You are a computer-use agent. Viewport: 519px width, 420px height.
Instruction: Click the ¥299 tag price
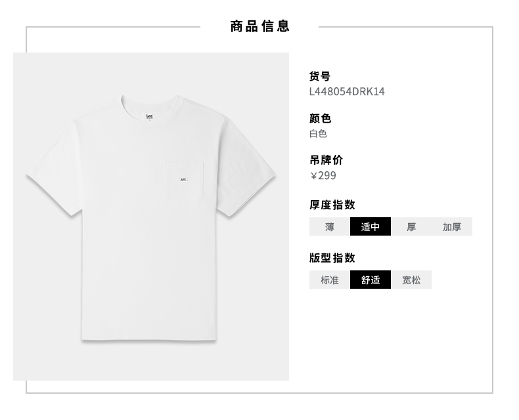tap(323, 176)
